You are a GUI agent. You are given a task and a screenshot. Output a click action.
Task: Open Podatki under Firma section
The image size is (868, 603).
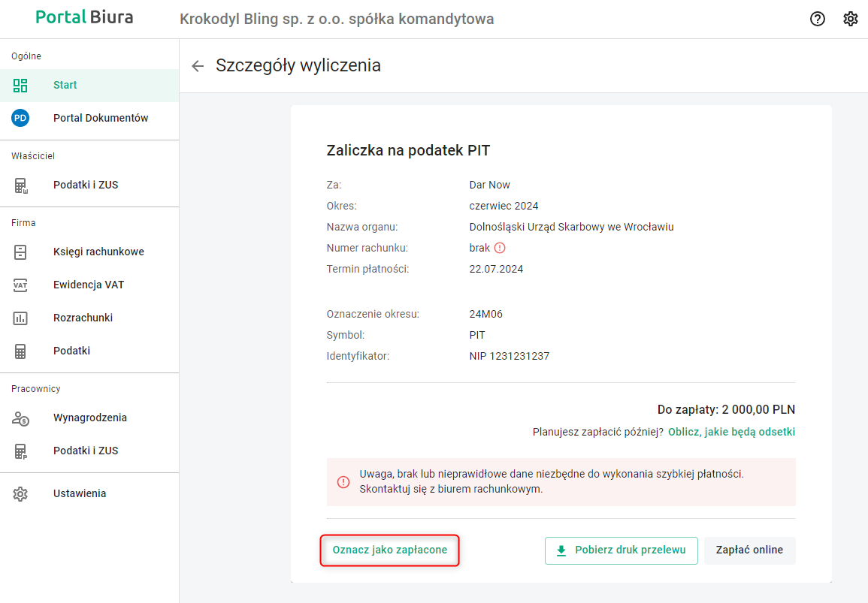pyautogui.click(x=71, y=351)
